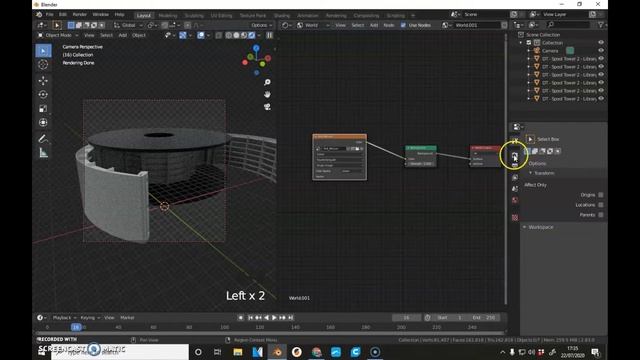Open the Object Mode dropdown
Screen dimensions: 640x360
tap(58, 36)
